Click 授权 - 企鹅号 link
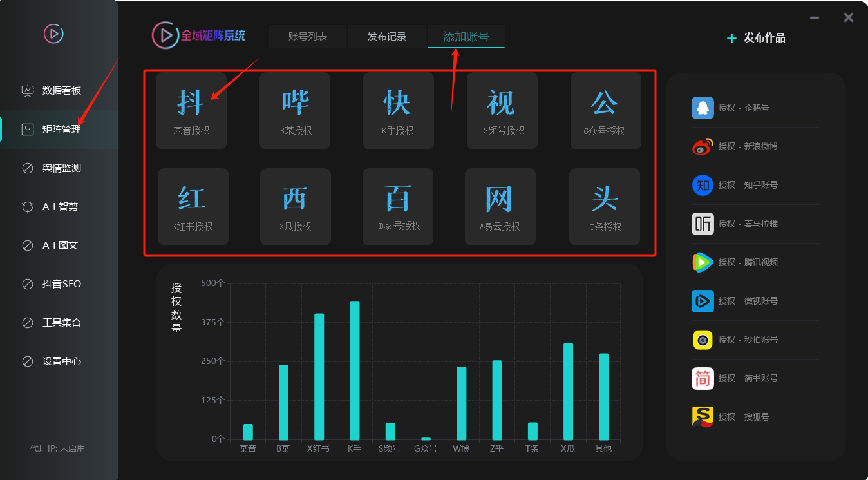The width and height of the screenshot is (868, 480). pos(744,108)
